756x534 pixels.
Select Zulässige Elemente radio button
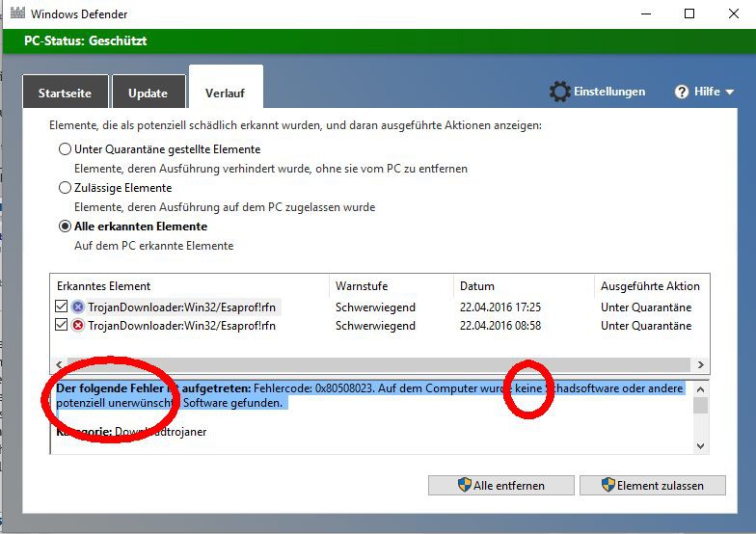coord(65,187)
